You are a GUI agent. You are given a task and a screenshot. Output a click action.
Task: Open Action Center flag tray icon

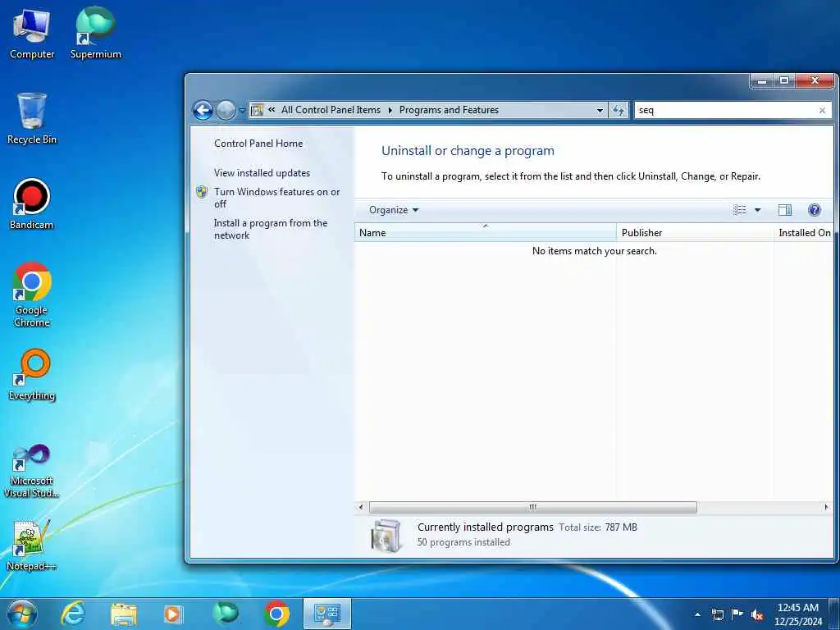coord(737,614)
